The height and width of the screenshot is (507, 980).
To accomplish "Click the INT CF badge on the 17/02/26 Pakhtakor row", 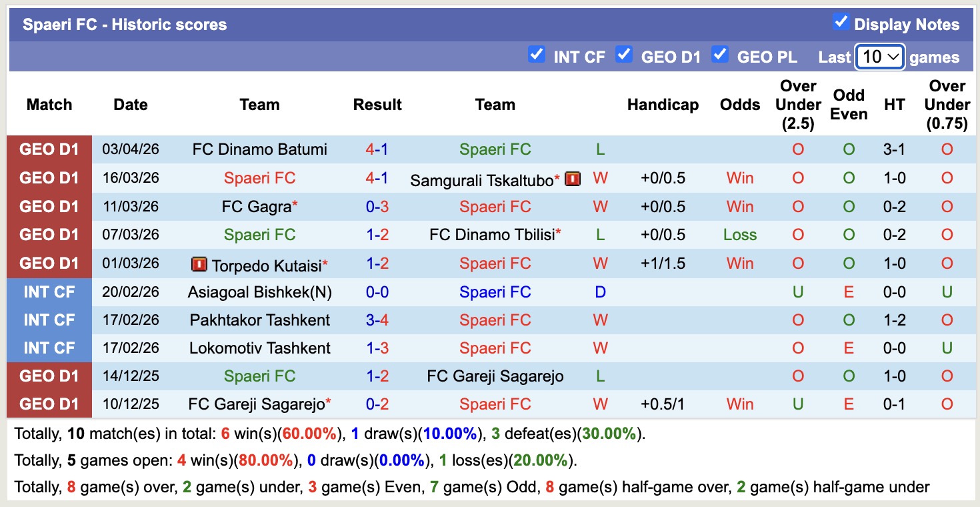I will click(49, 320).
